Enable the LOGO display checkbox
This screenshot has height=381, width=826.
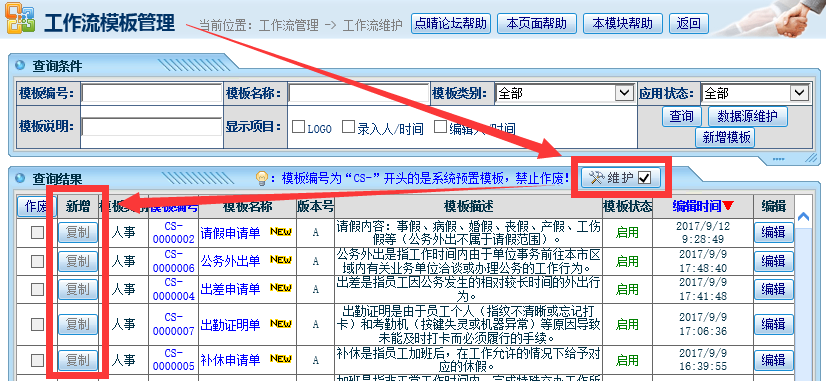tap(298, 126)
